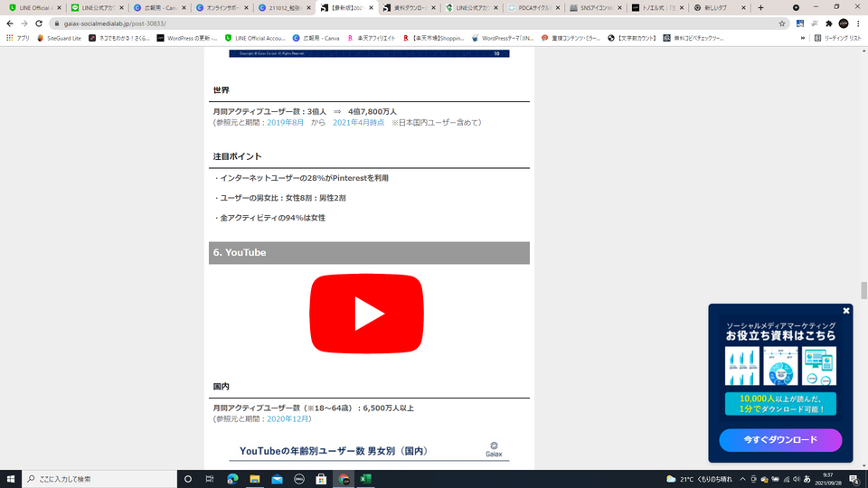Viewport: 868px width, 488px height.
Task: Expand the hidden bookmarks overflow chevron
Action: [x=802, y=39]
